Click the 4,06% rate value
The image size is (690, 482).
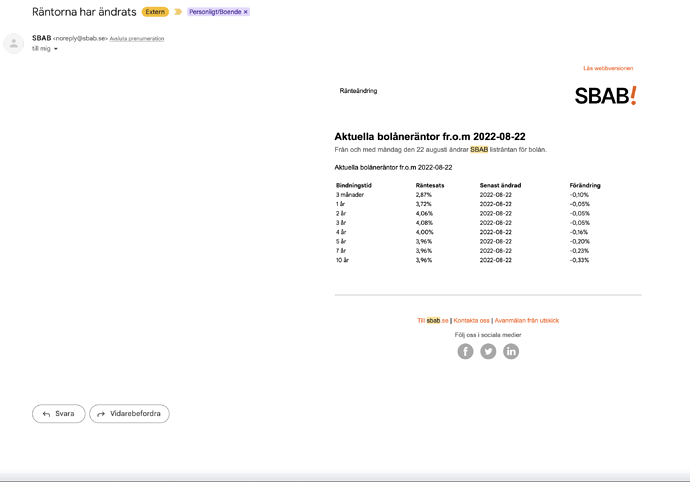coord(424,213)
